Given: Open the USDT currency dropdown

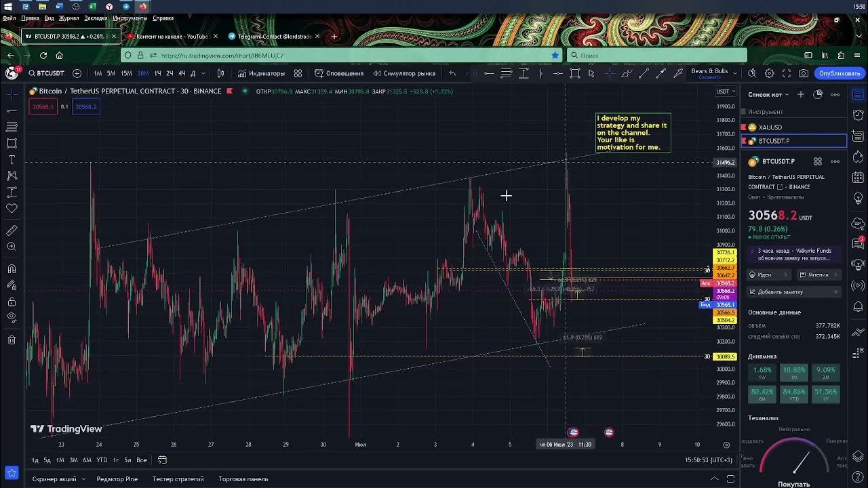Looking at the screenshot, I should (x=726, y=91).
